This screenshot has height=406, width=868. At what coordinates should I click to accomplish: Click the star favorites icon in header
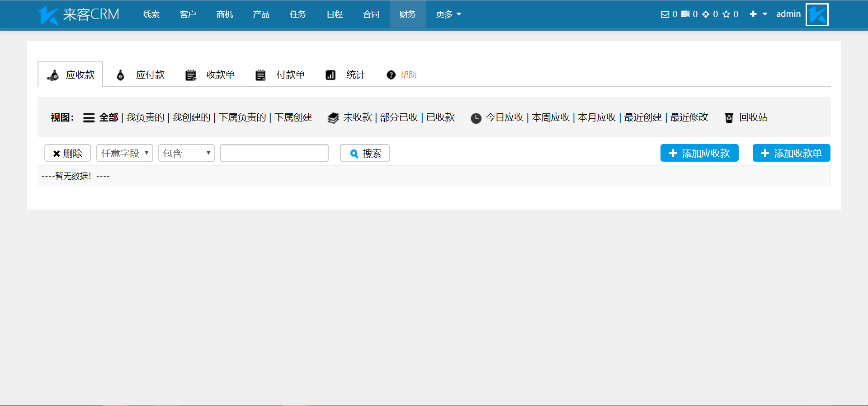point(726,14)
